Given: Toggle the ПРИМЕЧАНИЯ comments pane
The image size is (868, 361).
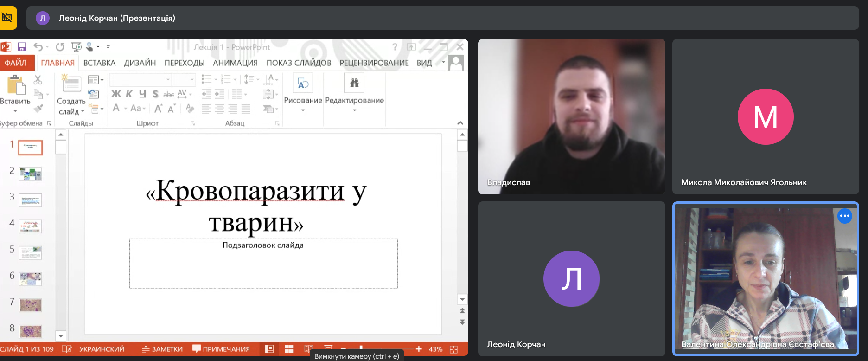Looking at the screenshot, I should coord(221,349).
